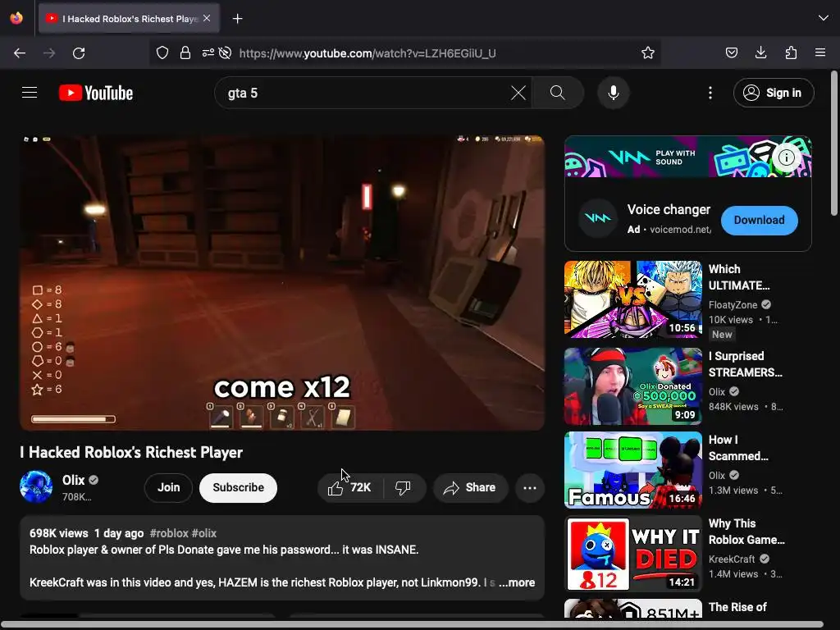Open the Olix channel name link

pos(73,480)
